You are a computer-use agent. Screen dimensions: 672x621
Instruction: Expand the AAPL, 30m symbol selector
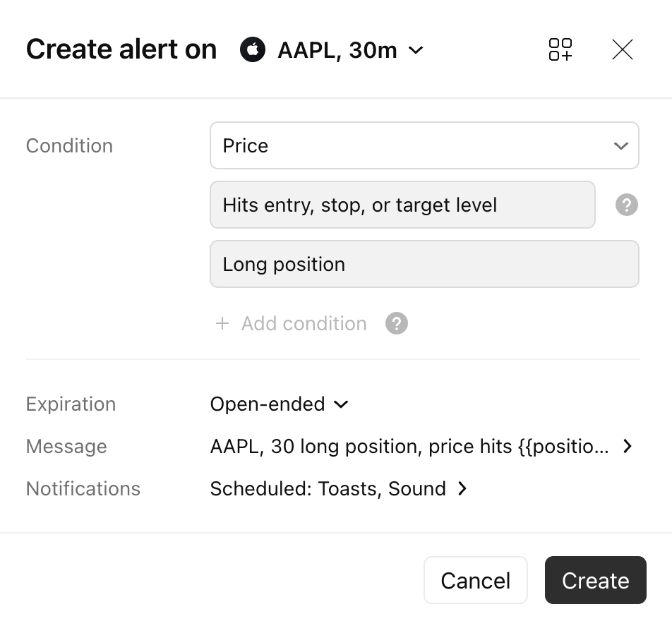(332, 49)
